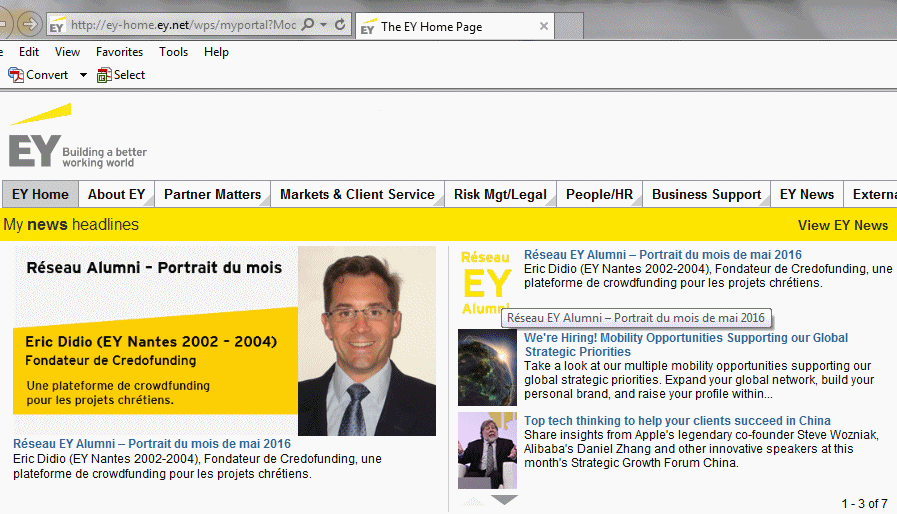The height and width of the screenshot is (514, 897).
Task: Open Risk Mgt/Legal navigation tab
Action: click(x=500, y=195)
